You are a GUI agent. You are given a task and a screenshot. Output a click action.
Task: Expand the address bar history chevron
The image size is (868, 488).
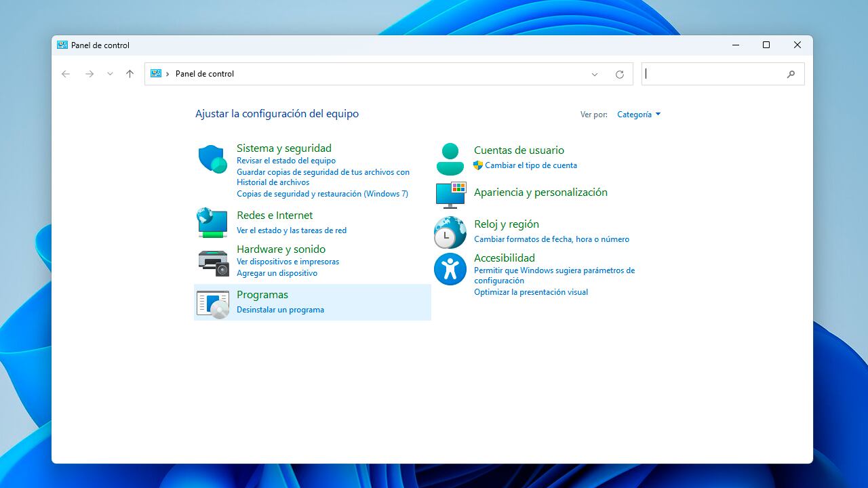595,74
